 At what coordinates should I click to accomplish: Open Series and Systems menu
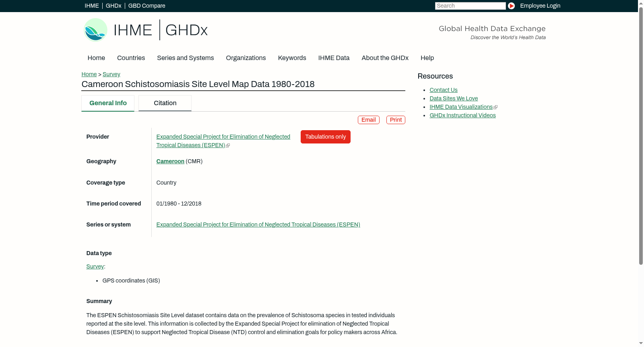[x=186, y=58]
